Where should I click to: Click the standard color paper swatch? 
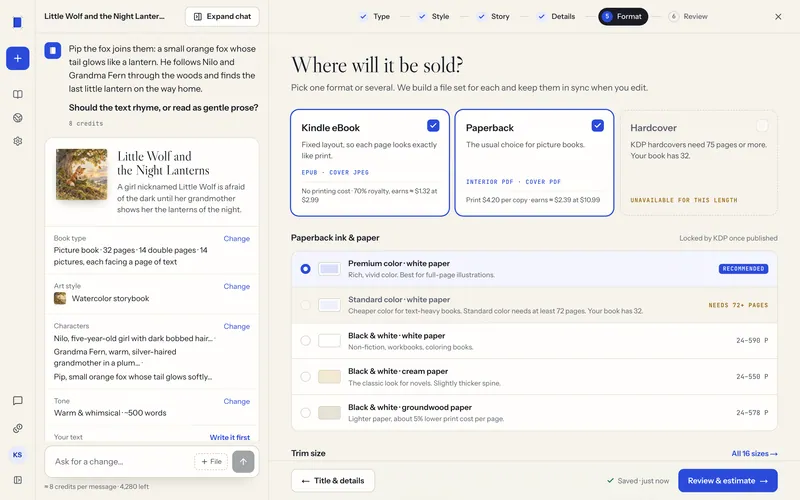click(329, 305)
